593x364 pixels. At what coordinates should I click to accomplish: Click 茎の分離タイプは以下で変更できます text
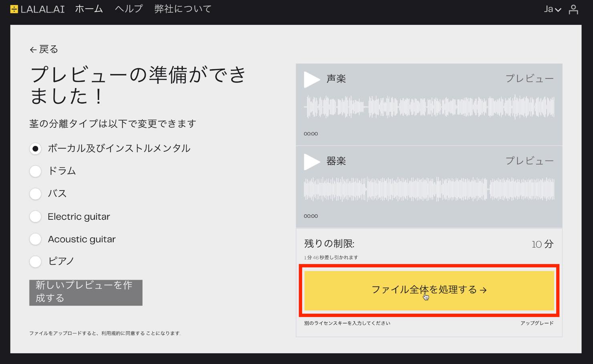click(113, 124)
